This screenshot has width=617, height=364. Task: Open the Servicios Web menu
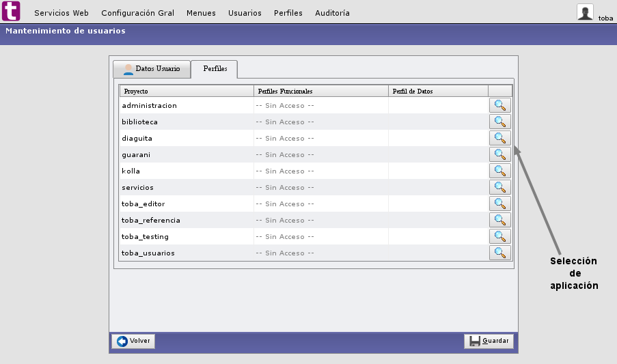(x=61, y=13)
